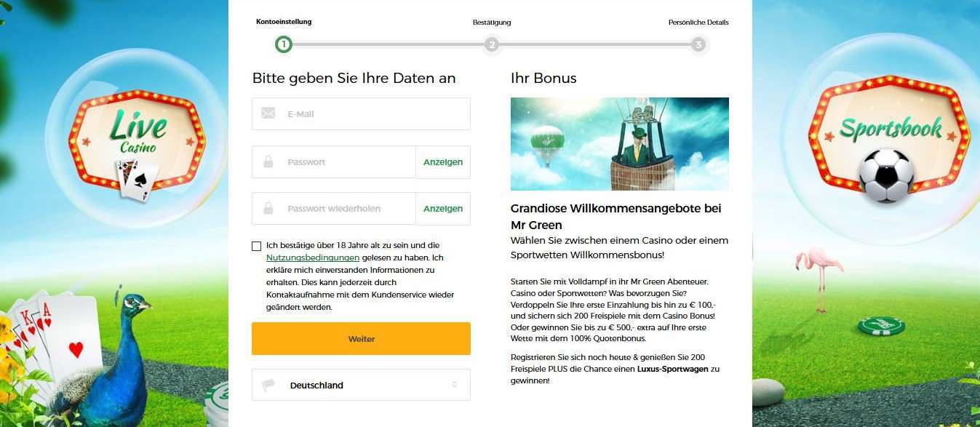Focus the E-Mail input field
This screenshot has height=427, width=980.
[x=361, y=113]
